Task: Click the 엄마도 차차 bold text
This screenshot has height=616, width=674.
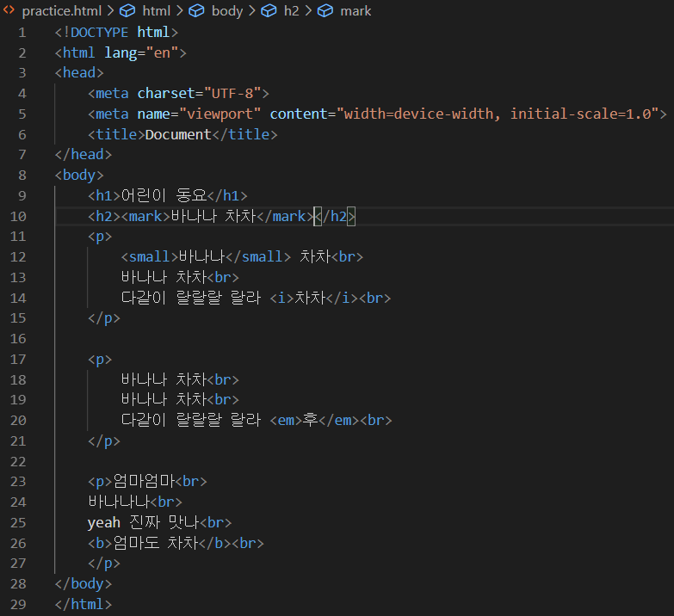Action: pyautogui.click(x=156, y=543)
